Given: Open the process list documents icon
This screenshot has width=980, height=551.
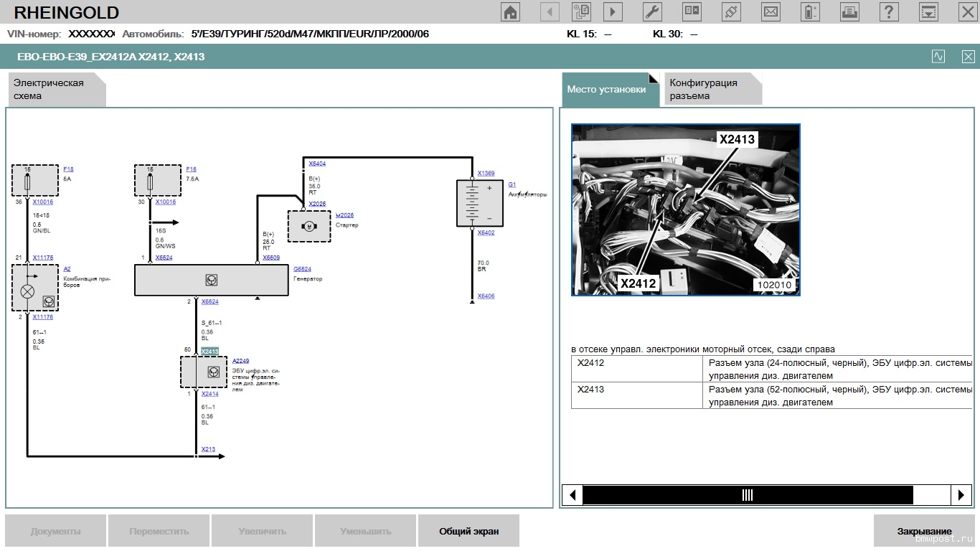Looking at the screenshot, I should (x=581, y=11).
